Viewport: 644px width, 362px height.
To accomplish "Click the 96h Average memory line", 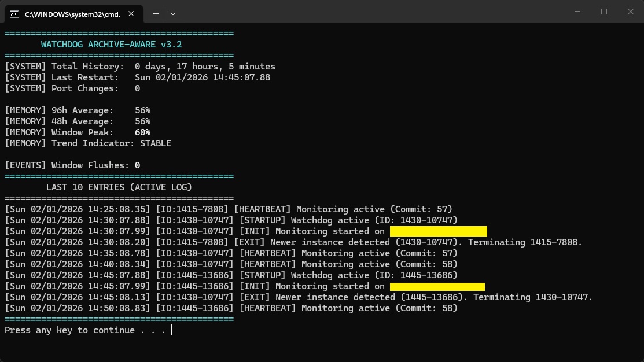I will [x=78, y=110].
